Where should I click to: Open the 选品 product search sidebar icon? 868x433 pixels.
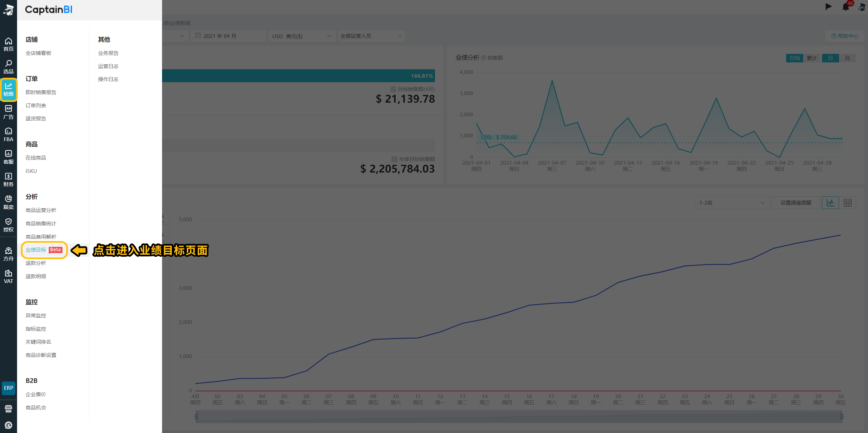pos(9,67)
